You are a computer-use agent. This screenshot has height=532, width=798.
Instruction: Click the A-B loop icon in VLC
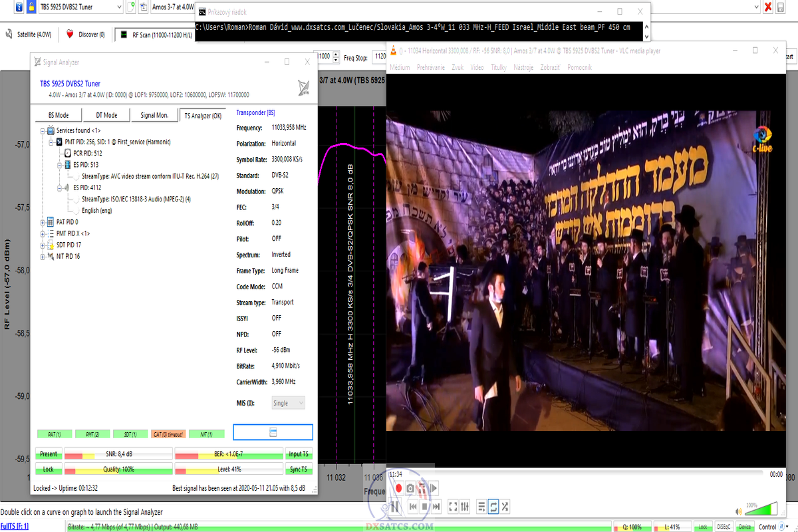click(x=422, y=489)
